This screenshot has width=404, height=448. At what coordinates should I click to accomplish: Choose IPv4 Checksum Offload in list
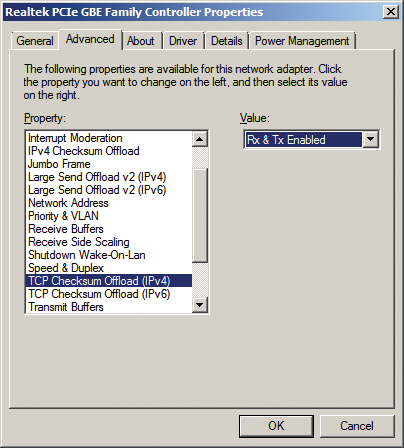tap(108, 151)
